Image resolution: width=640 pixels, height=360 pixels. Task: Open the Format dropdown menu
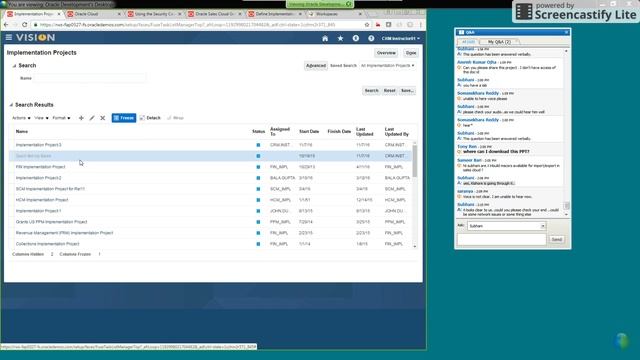coord(61,118)
